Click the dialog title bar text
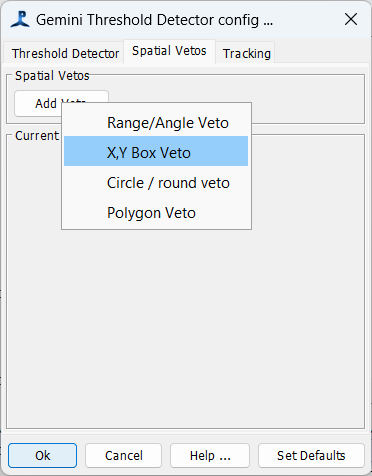The height and width of the screenshot is (476, 372). [154, 20]
